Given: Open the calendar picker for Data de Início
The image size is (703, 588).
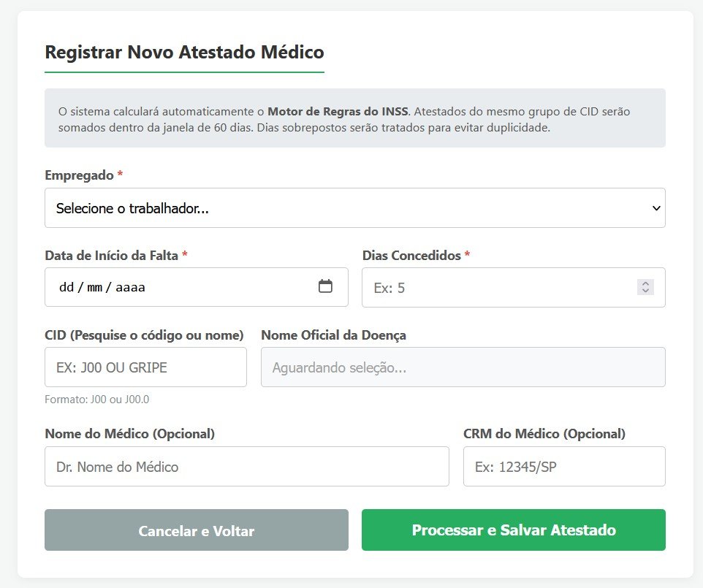Looking at the screenshot, I should pyautogui.click(x=325, y=287).
